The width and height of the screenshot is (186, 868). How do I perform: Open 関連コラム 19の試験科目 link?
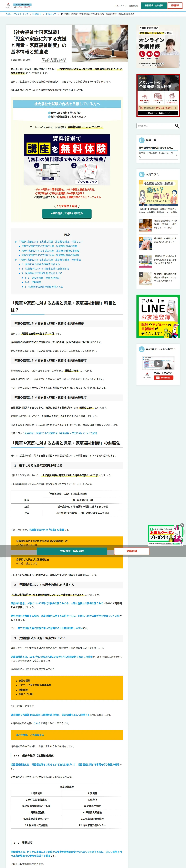[61, 433]
